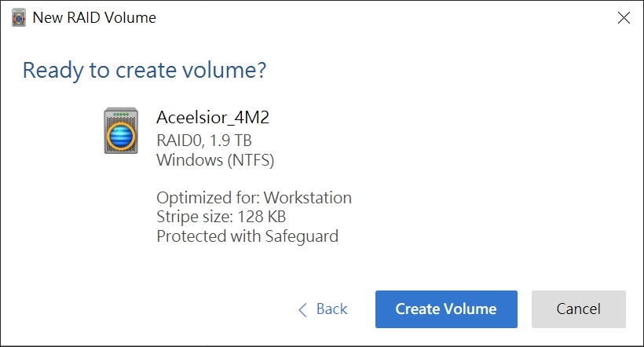Screen dimensions: 644x347
Task: Dismiss the dialog with Cancel
Action: point(578,309)
